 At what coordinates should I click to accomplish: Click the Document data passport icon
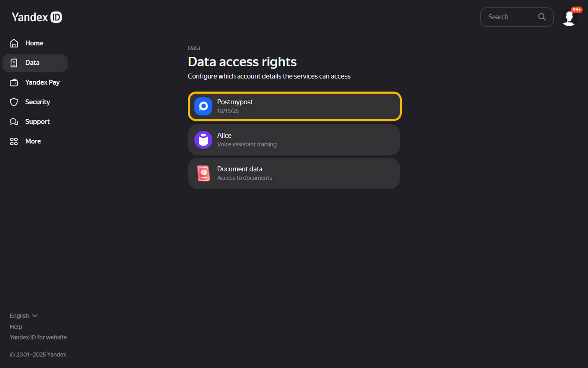[203, 173]
